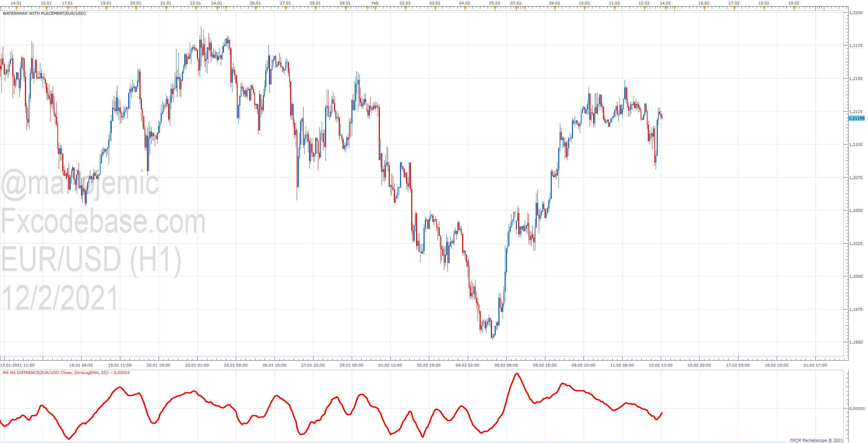This screenshot has width=868, height=443.
Task: Click the current price tag 1,21196
Action: (857, 118)
